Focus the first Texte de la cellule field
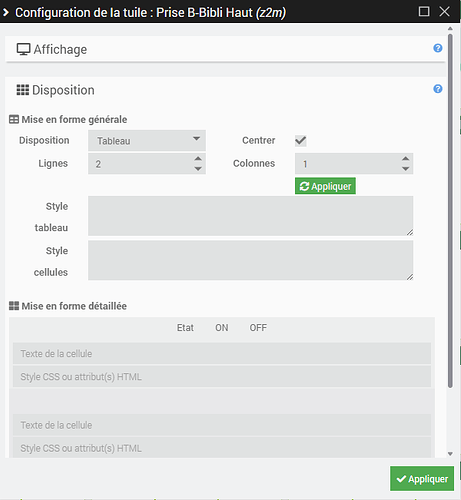461x500 pixels. [x=222, y=353]
